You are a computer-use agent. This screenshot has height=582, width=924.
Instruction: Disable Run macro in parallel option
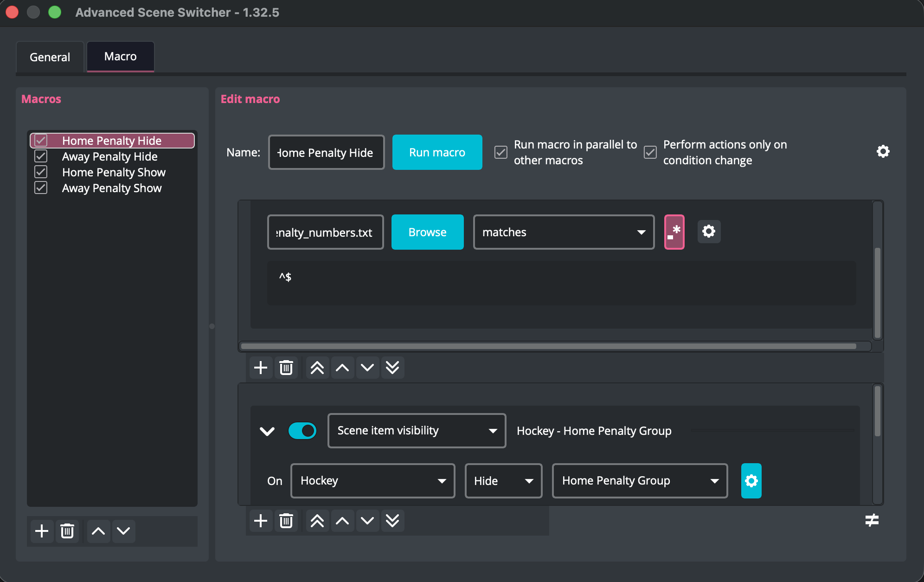(501, 152)
